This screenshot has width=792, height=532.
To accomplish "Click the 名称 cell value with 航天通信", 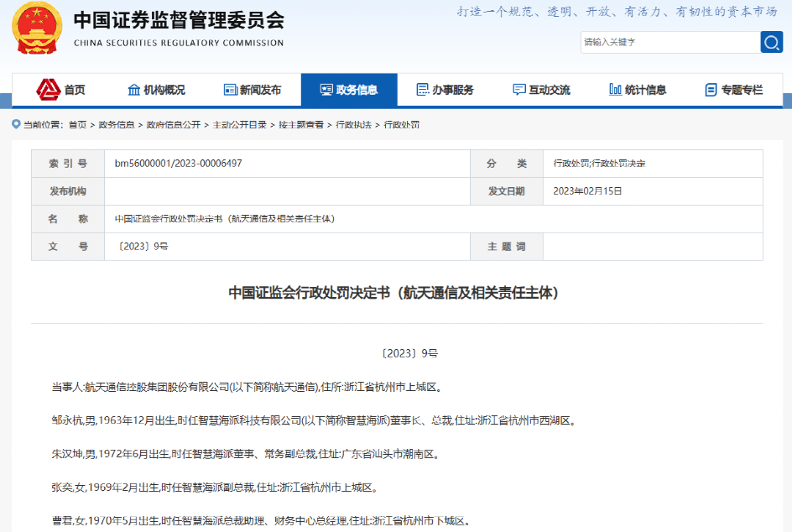I will pos(225,219).
